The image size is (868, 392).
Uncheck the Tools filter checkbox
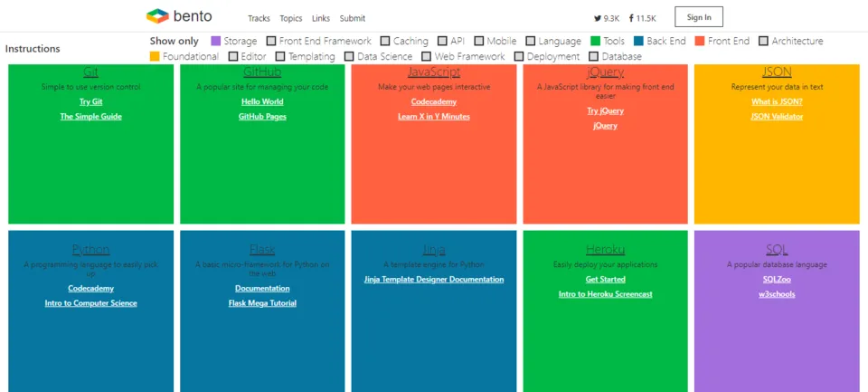[x=595, y=41]
